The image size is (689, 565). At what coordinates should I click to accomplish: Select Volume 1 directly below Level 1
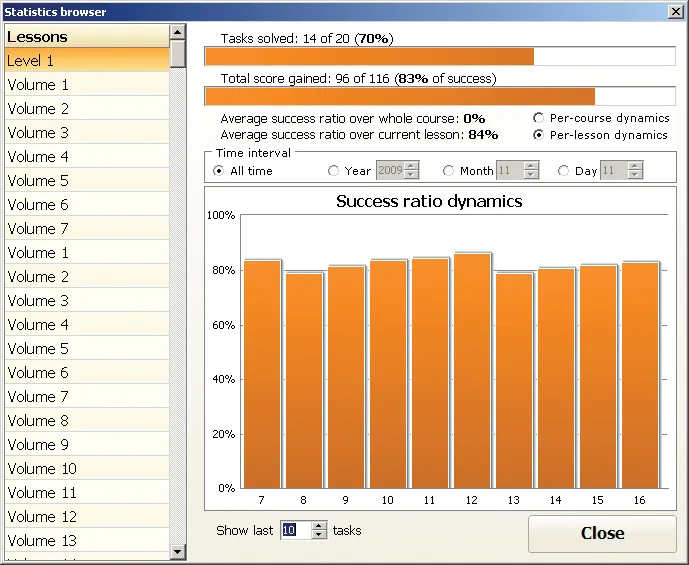87,84
